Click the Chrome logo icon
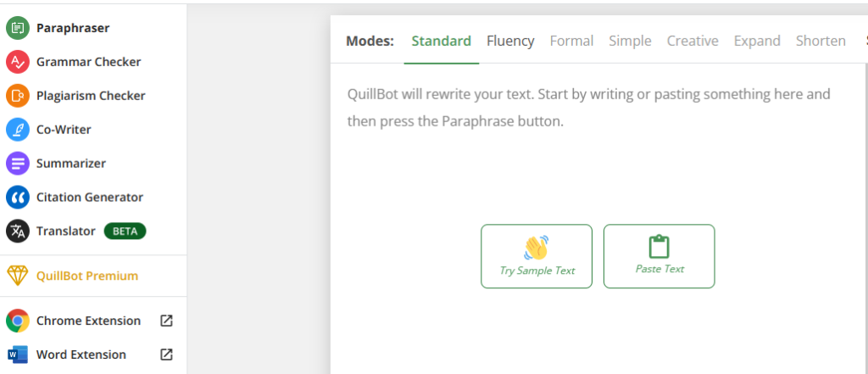Image resolution: width=868 pixels, height=374 pixels. pyautogui.click(x=18, y=321)
